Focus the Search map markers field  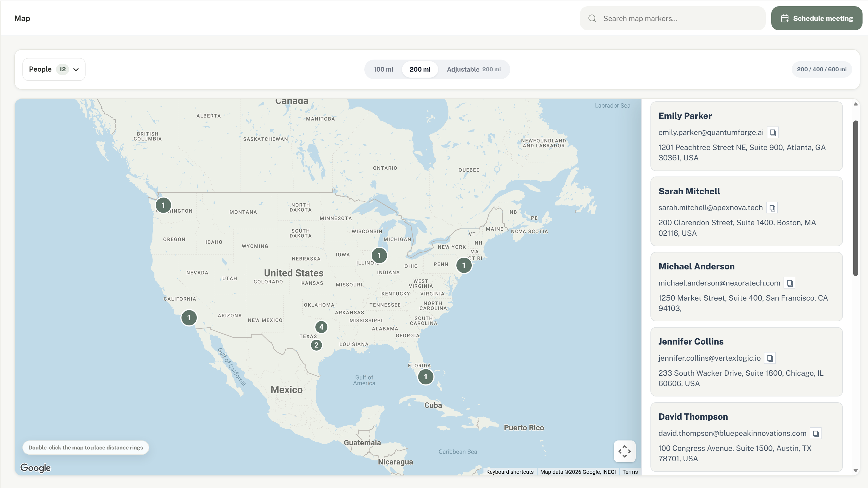[x=673, y=19]
